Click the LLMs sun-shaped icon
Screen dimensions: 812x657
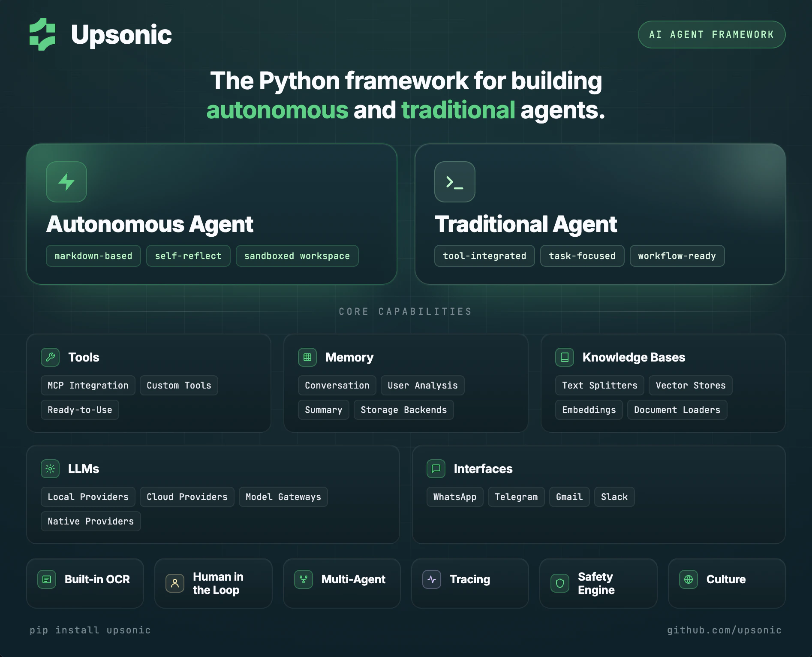coord(50,469)
